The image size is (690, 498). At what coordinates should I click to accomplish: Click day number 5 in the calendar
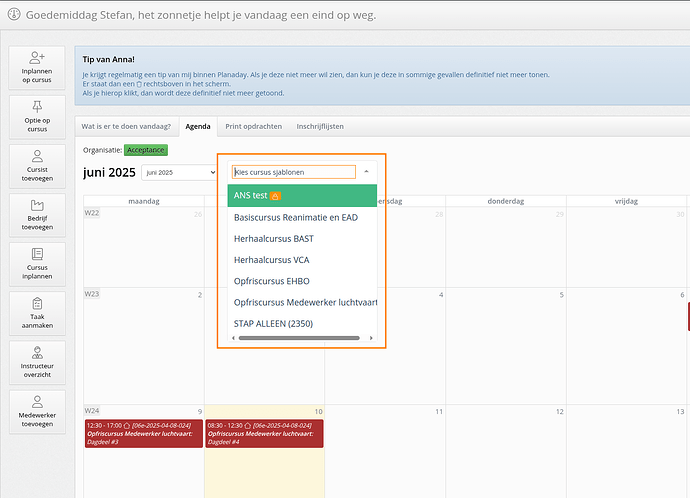pos(562,295)
